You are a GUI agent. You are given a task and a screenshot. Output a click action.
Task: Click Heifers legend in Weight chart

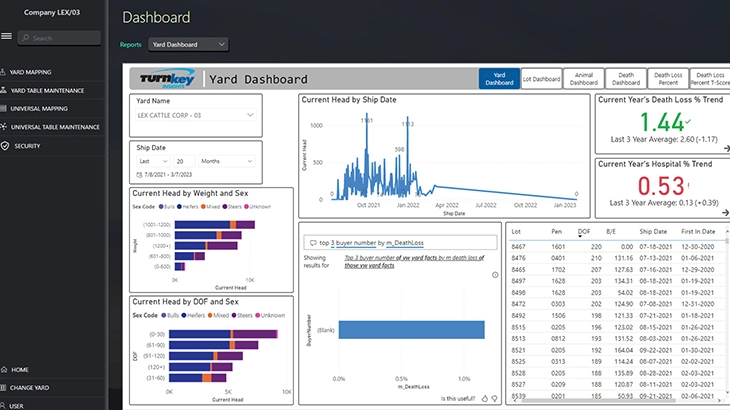(188, 207)
